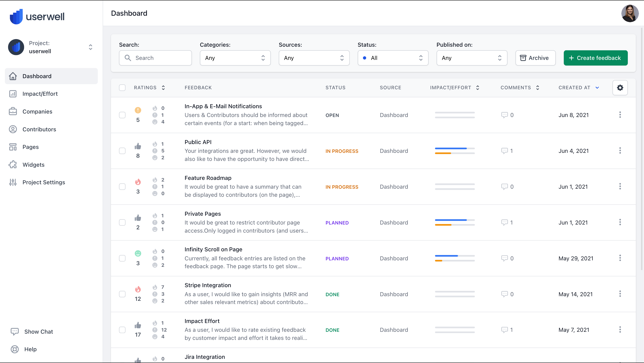Click fire rating icon on Stripe Integration
The height and width of the screenshot is (363, 644).
(138, 289)
